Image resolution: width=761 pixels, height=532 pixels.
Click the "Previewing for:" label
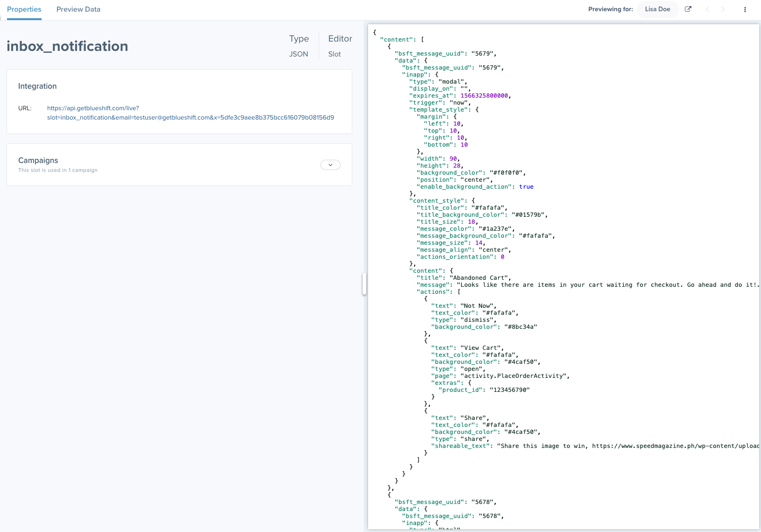coord(611,9)
